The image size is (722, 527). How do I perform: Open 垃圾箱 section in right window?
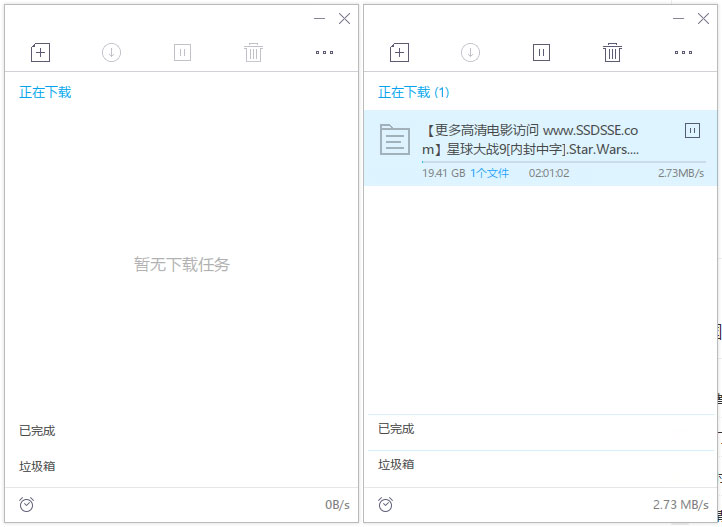point(396,464)
